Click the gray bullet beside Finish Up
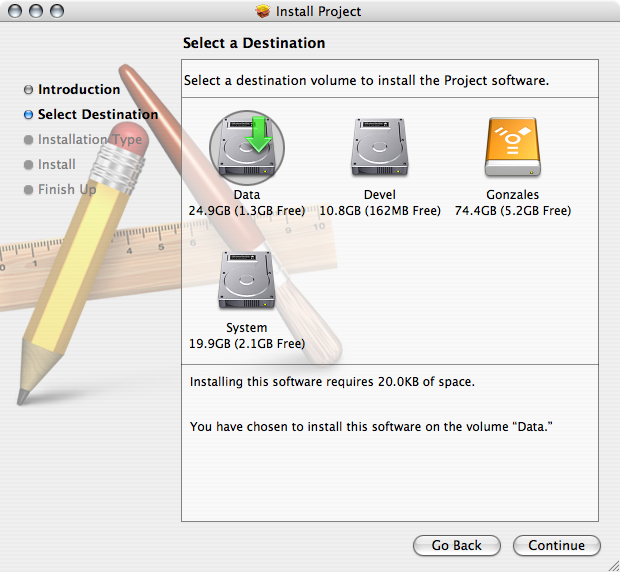 click(28, 190)
